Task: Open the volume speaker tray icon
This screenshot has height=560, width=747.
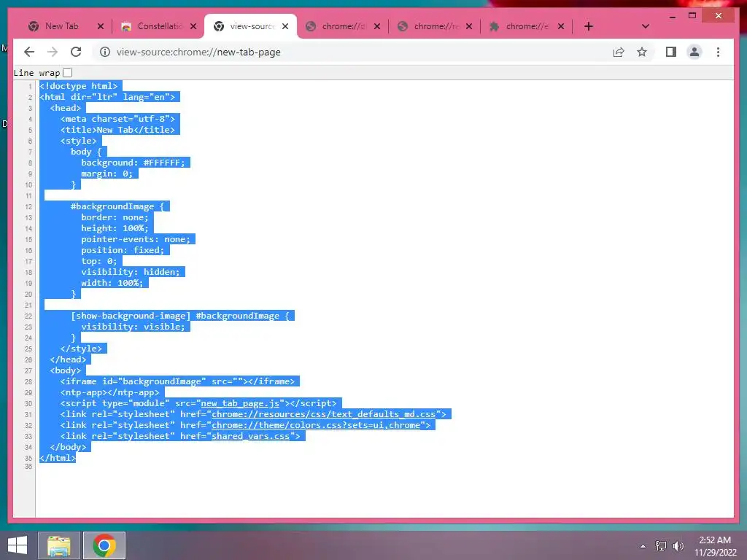Action: pos(678,546)
